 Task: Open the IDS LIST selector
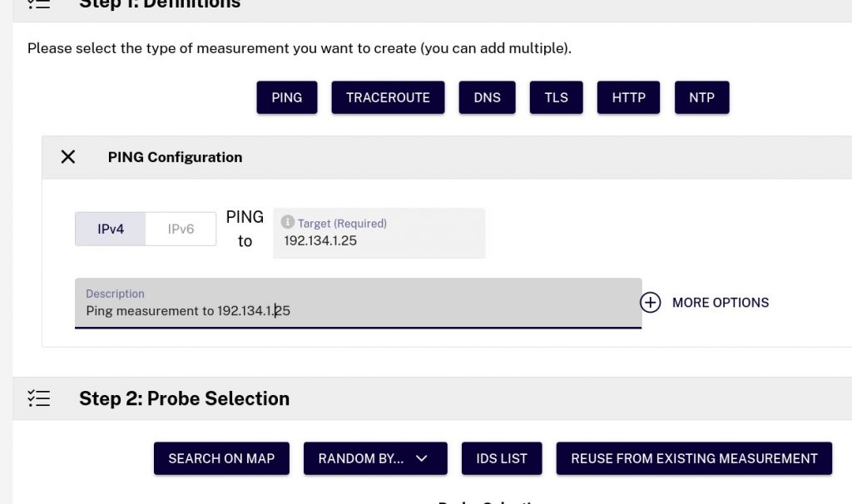coord(502,458)
